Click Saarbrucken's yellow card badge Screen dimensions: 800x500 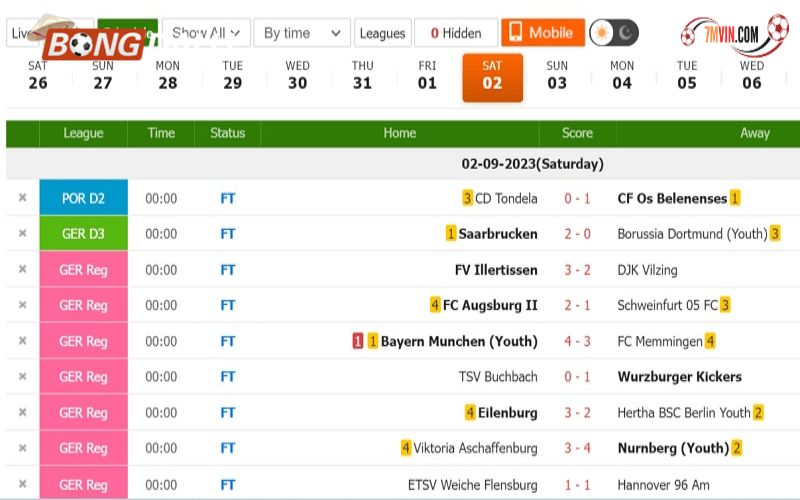[x=451, y=234]
